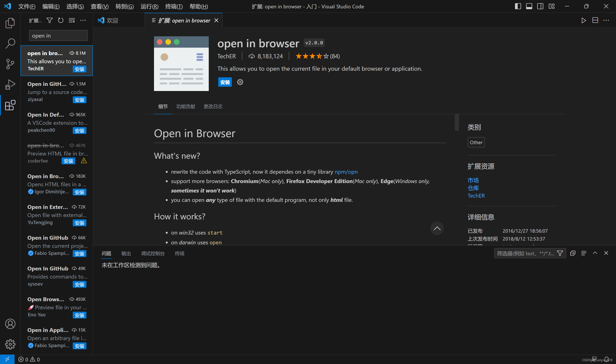Switch to the 功能贡献 tab

(x=186, y=106)
